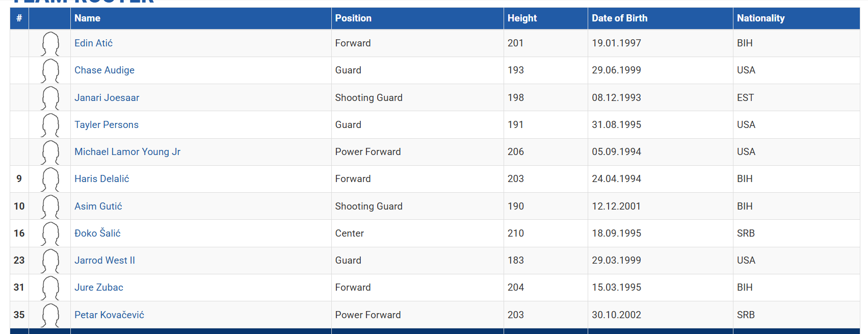
Task: Click the Name column header
Action: 87,18
